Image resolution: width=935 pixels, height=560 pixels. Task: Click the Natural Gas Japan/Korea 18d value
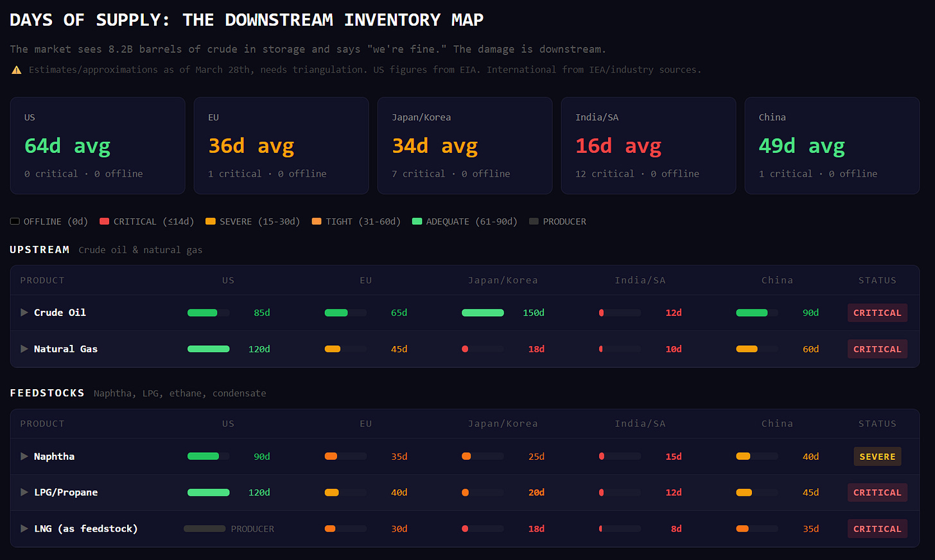click(x=536, y=349)
